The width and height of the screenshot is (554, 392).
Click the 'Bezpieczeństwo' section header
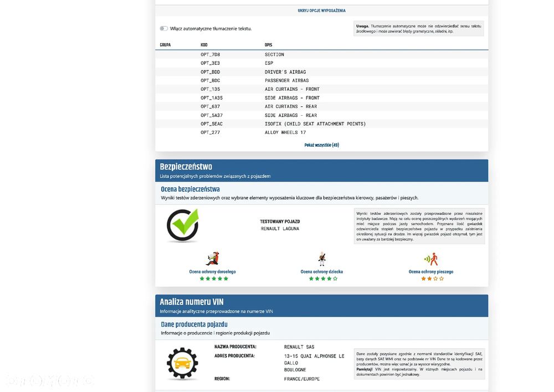[186, 167]
